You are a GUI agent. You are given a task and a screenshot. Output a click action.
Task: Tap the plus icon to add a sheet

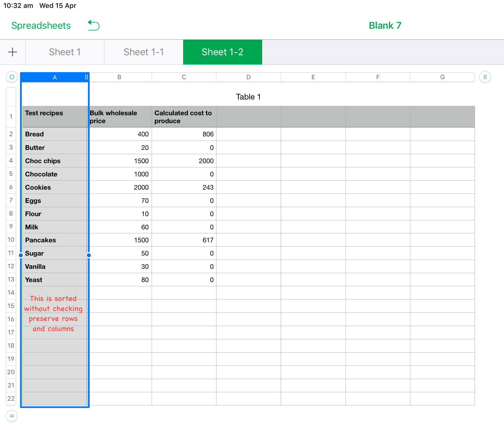[12, 52]
